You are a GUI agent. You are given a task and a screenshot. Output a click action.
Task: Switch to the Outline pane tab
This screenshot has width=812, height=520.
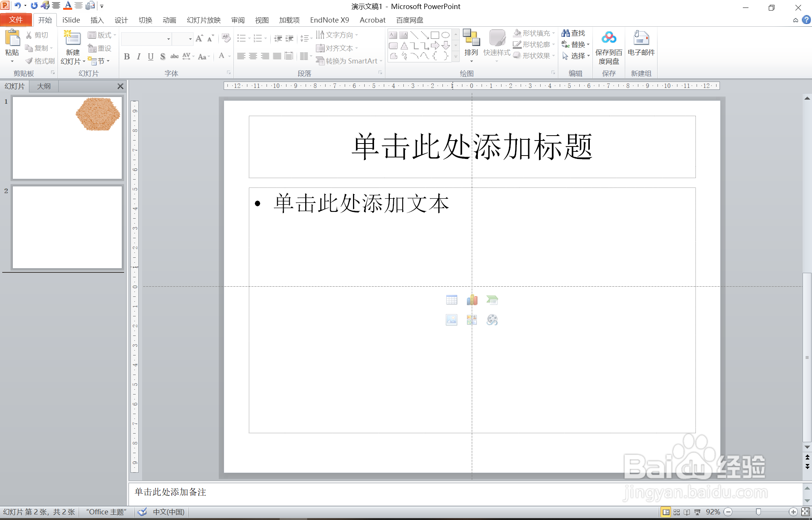pos(44,86)
